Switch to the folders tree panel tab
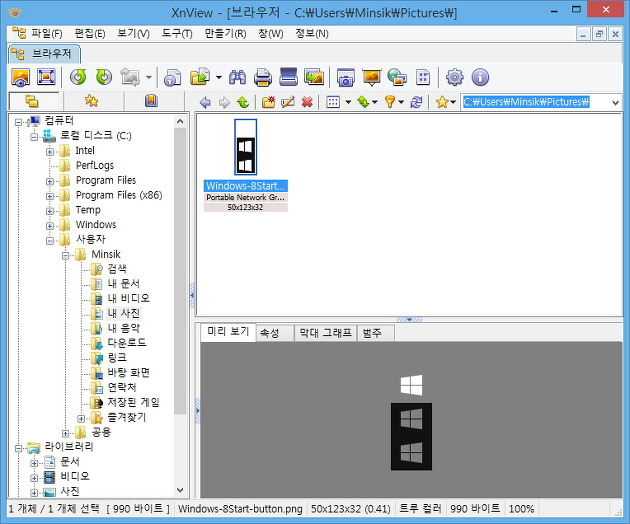Image resolution: width=630 pixels, height=524 pixels. point(33,101)
